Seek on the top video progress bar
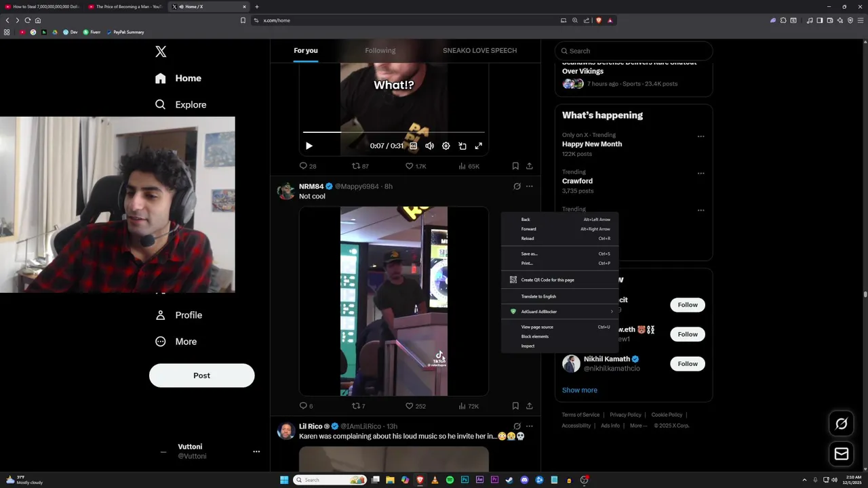Image resolution: width=868 pixels, height=488 pixels. coord(393,132)
